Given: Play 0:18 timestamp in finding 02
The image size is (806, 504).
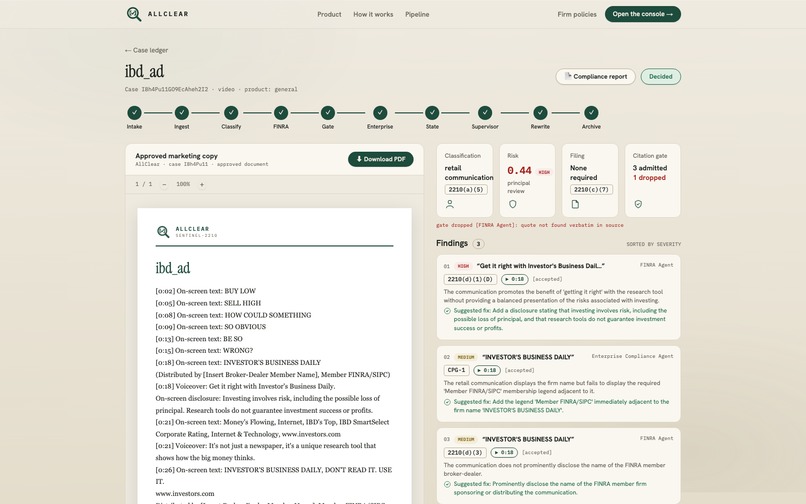Looking at the screenshot, I should 487,370.
